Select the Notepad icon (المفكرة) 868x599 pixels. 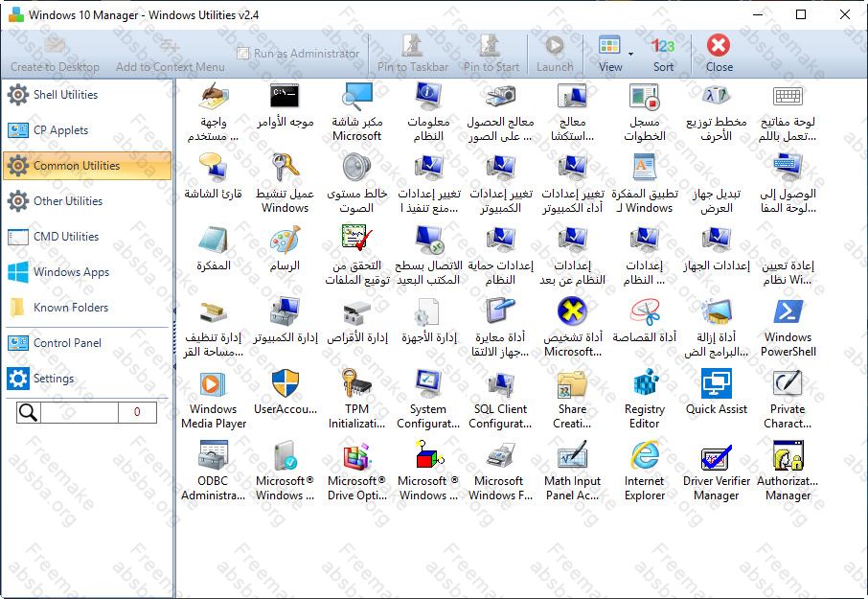click(x=213, y=240)
